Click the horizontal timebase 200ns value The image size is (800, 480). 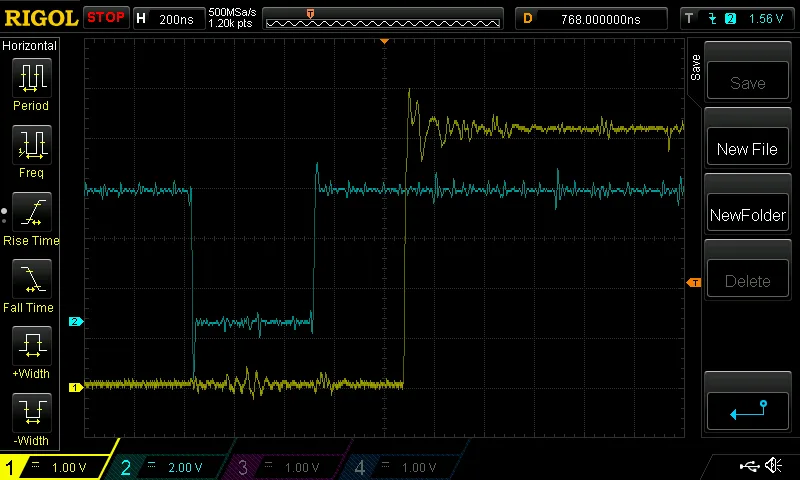176,20
